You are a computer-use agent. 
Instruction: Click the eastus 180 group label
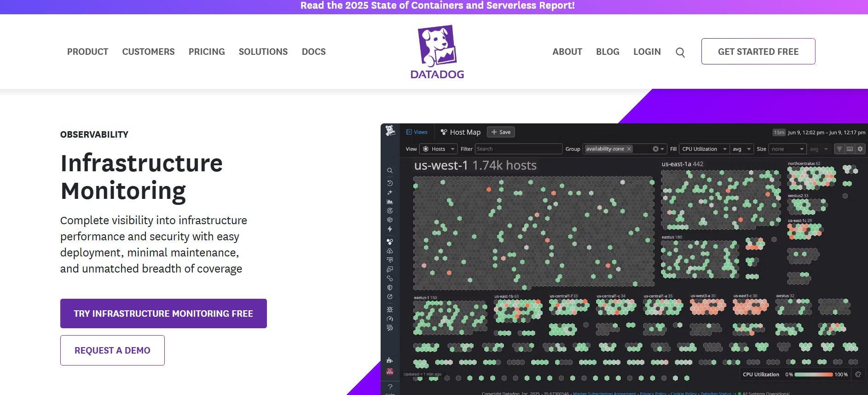[672, 237]
